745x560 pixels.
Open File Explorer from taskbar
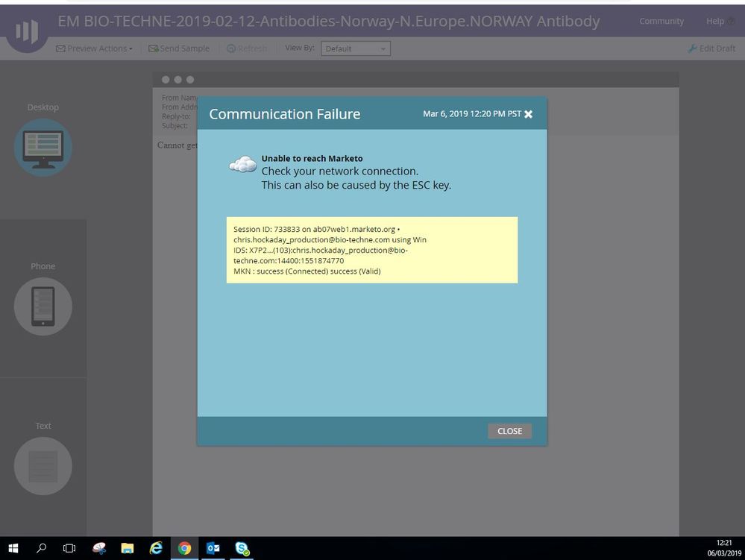(x=128, y=548)
